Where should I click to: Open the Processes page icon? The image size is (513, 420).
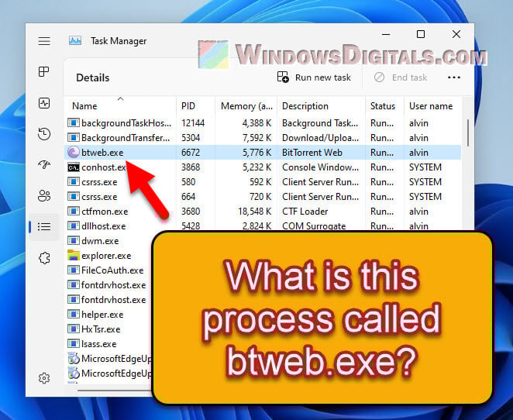pos(44,71)
